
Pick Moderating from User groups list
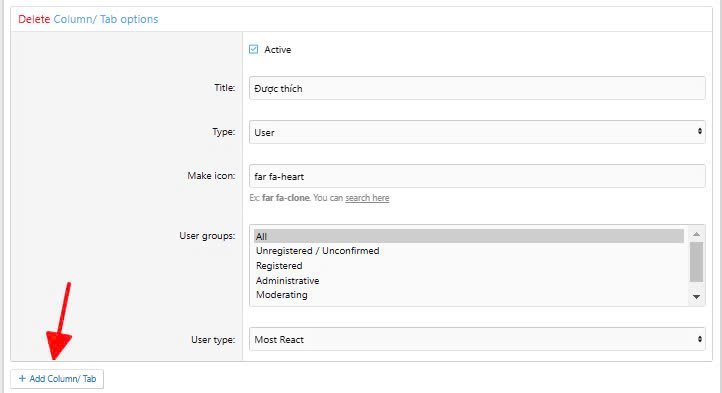[282, 295]
